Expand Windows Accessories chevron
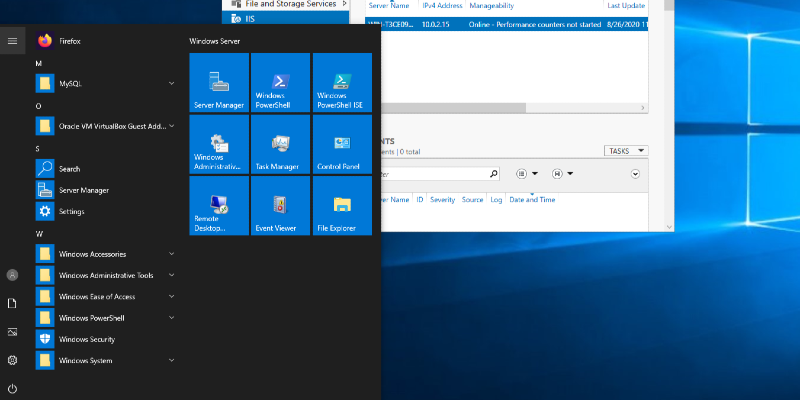This screenshot has height=400, width=800. coord(171,254)
